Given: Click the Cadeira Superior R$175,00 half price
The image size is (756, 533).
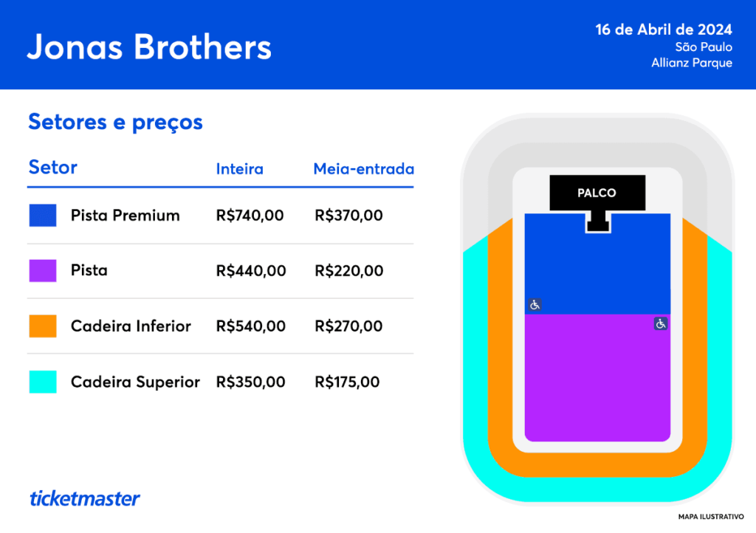Looking at the screenshot, I should pos(347,382).
